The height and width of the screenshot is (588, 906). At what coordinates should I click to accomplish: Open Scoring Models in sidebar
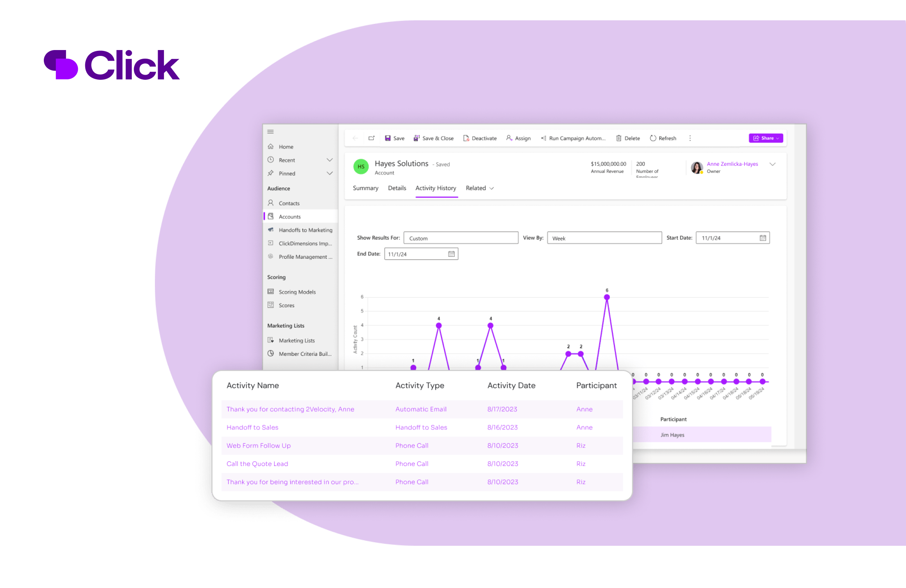pos(297,292)
